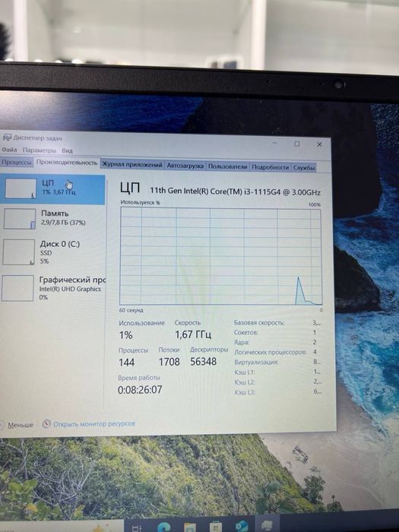Maximize the Task Manager window

(x=297, y=144)
